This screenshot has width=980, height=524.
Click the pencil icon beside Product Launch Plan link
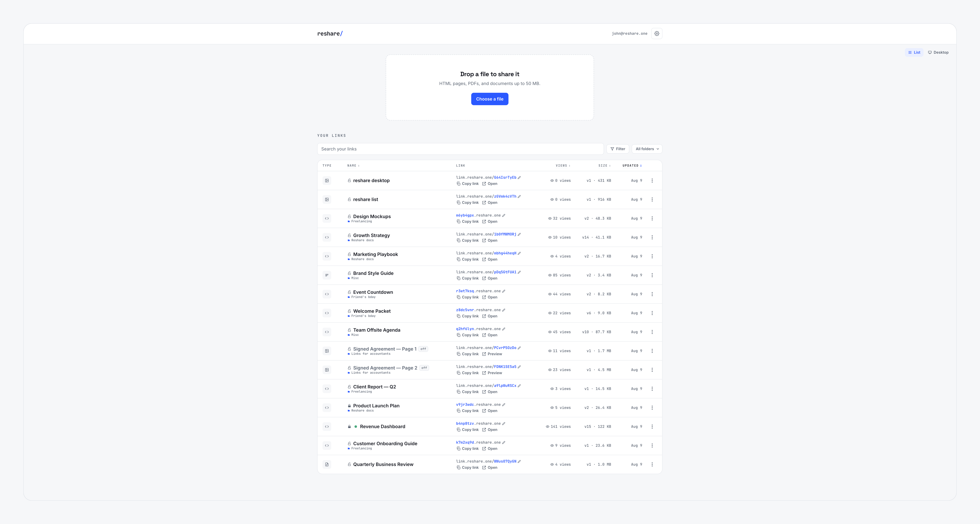click(x=504, y=405)
